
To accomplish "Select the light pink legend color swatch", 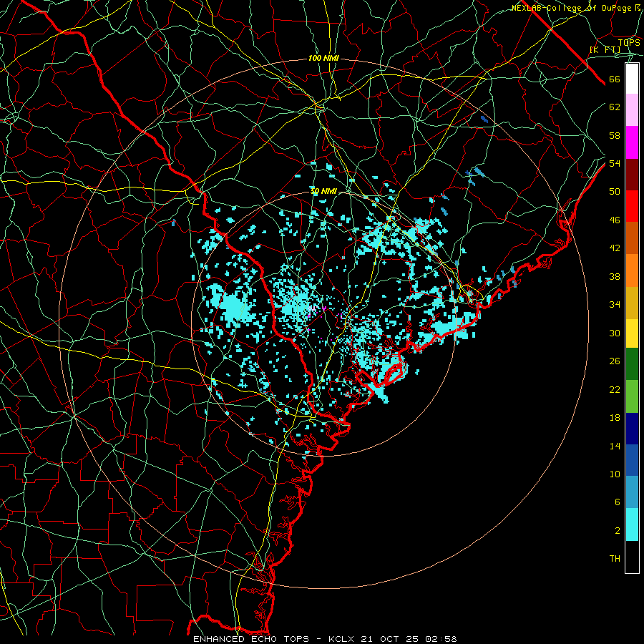I will pos(632,110).
